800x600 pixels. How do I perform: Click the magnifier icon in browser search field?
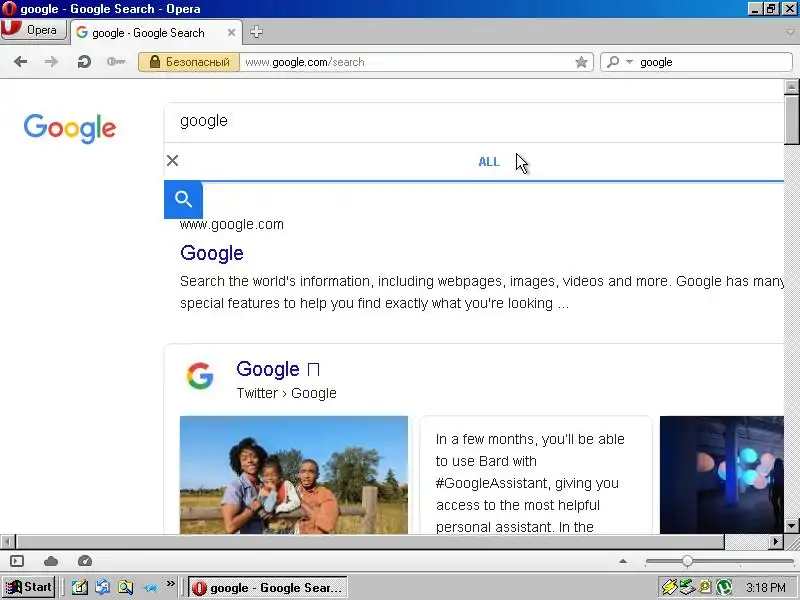point(613,62)
